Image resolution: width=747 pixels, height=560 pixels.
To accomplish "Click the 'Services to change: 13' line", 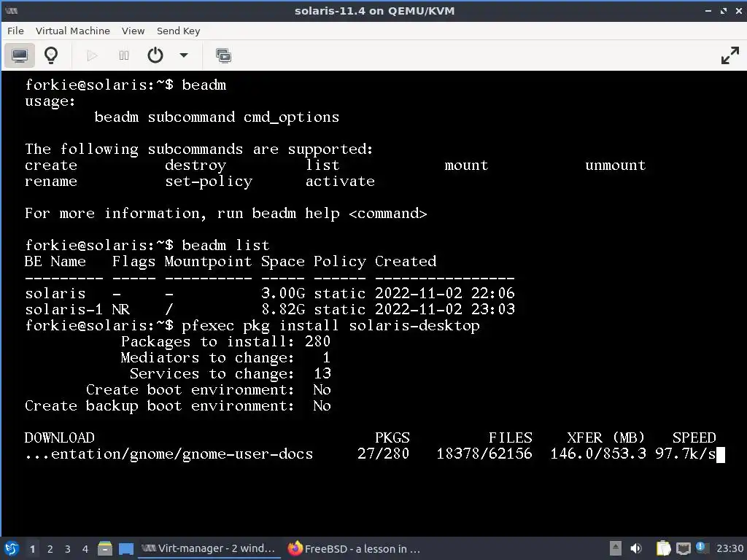I will [x=230, y=374].
